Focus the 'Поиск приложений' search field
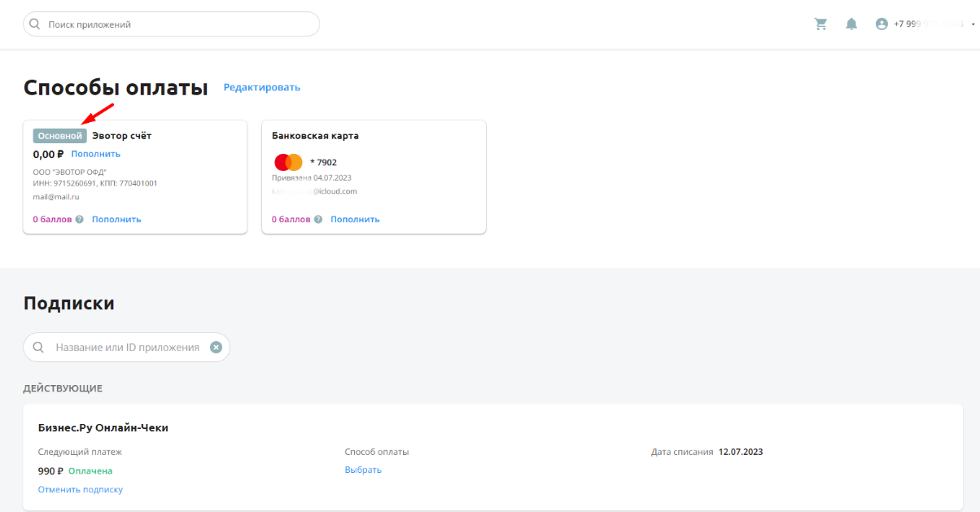Image resolution: width=980 pixels, height=512 pixels. pyautogui.click(x=171, y=24)
